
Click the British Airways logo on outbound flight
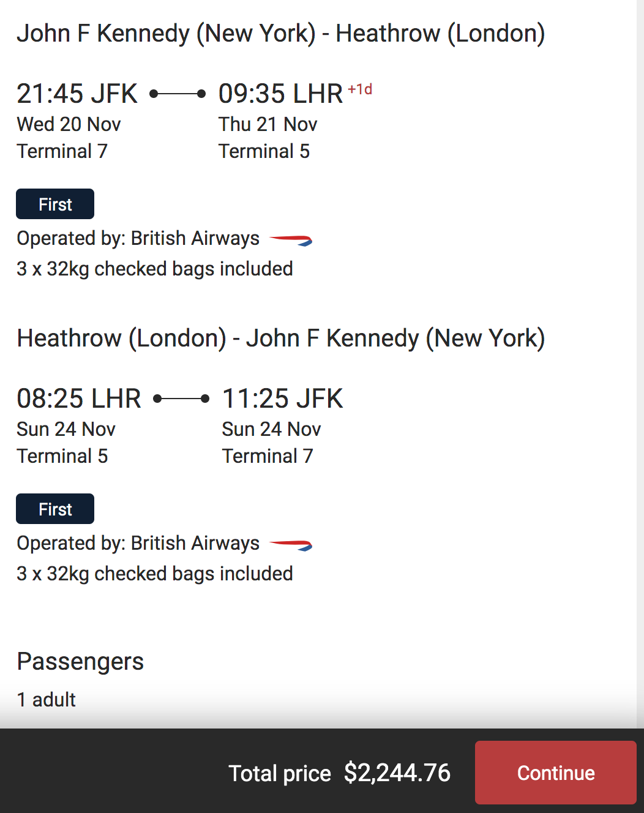pos(291,239)
